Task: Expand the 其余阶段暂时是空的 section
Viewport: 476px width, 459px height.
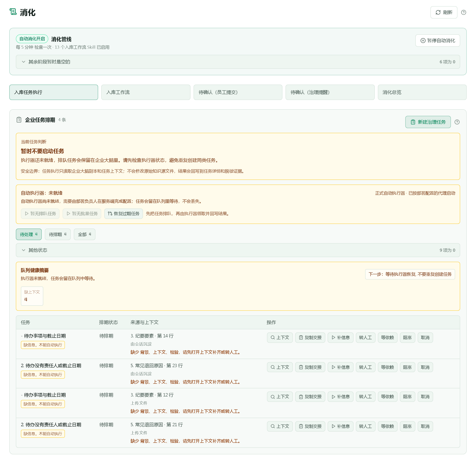Action: point(238,62)
